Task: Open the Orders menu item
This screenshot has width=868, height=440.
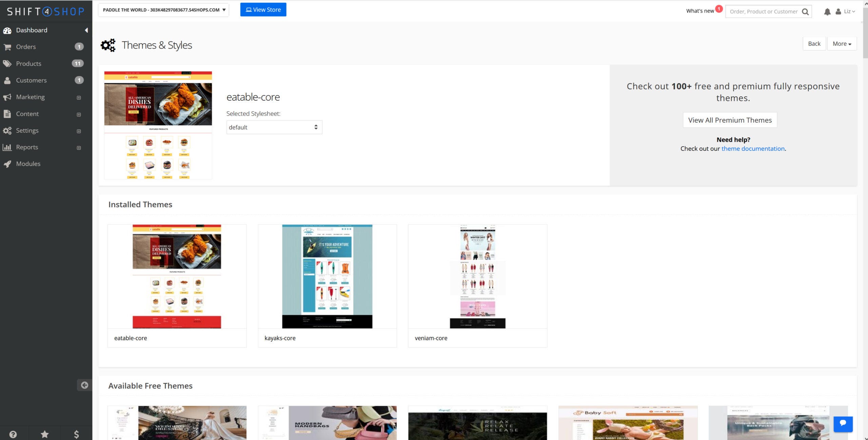Action: 26,47
